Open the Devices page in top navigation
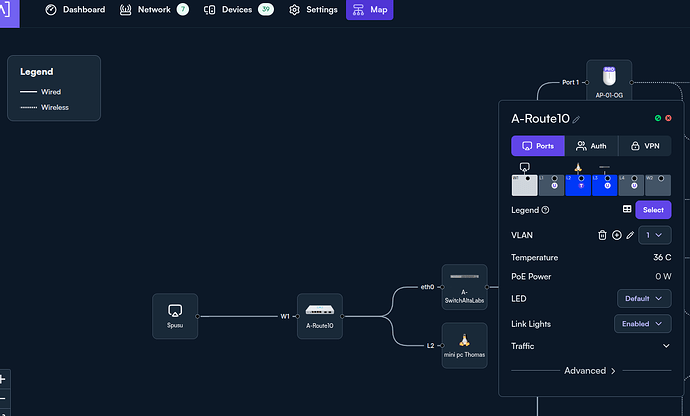690x416 pixels. click(x=239, y=10)
